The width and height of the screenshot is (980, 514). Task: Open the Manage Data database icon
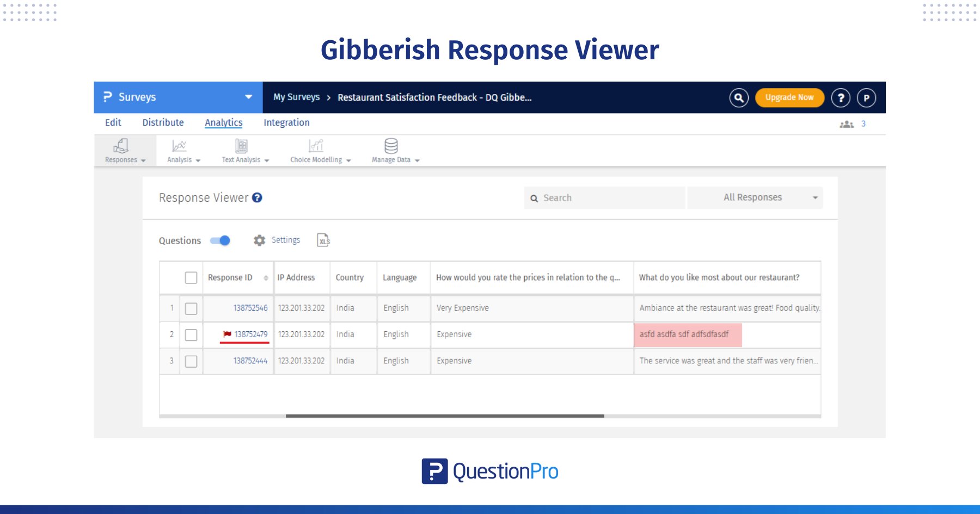391,146
